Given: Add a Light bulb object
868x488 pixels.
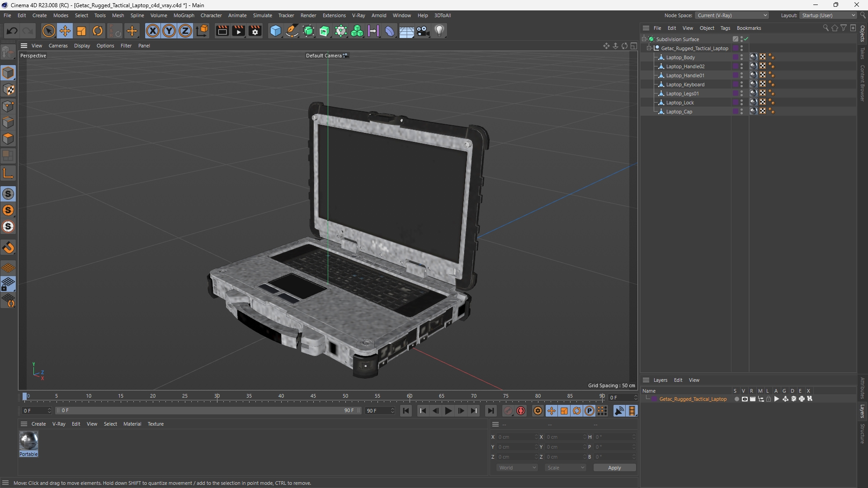Looking at the screenshot, I should coord(439,31).
